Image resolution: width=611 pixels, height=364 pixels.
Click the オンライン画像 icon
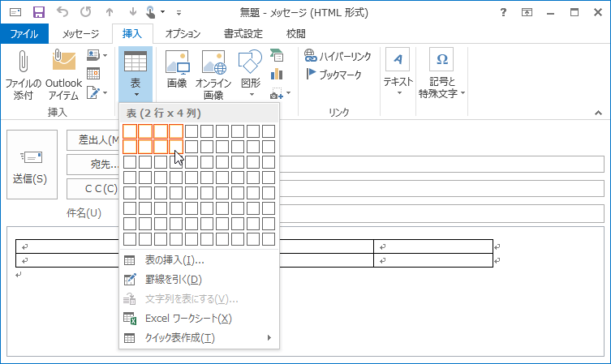(x=213, y=62)
